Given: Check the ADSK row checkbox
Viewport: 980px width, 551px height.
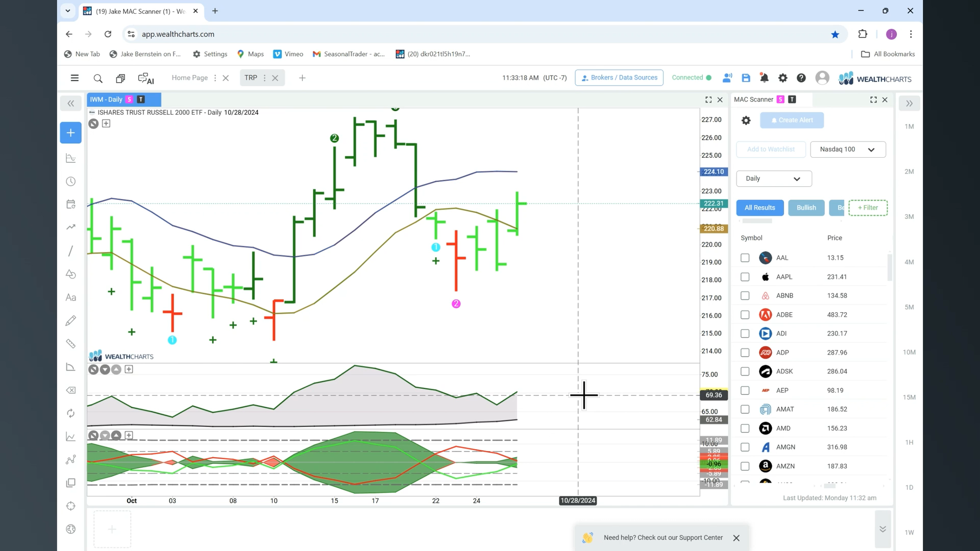Looking at the screenshot, I should [745, 371].
